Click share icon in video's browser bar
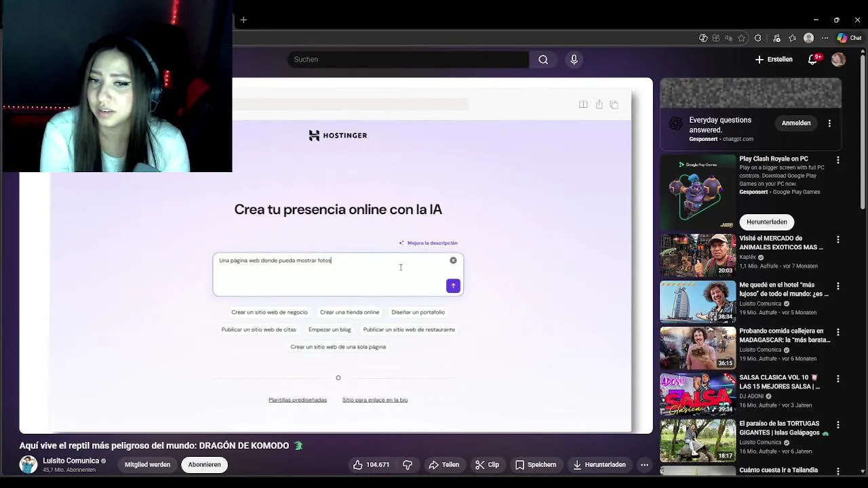Screen dimensions: 868x488 point(599,104)
